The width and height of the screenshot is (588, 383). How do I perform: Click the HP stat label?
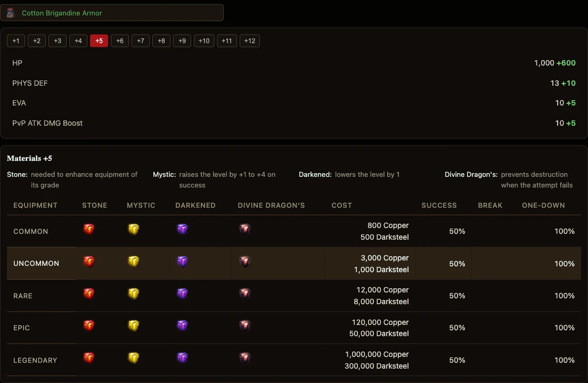[17, 63]
